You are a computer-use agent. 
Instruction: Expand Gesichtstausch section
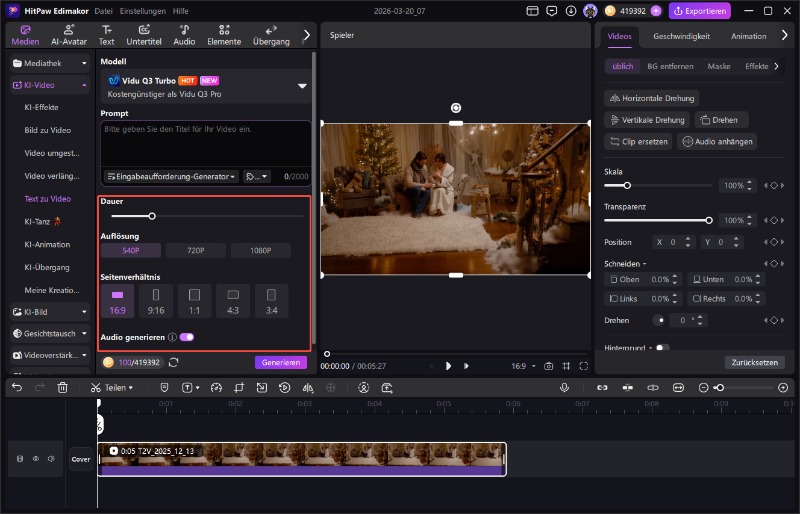coord(50,334)
